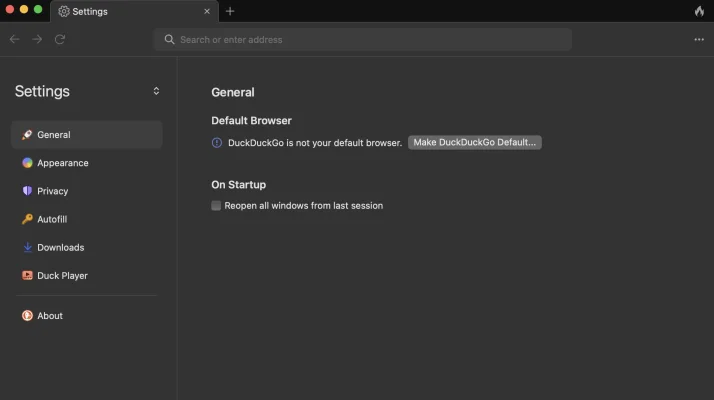The width and height of the screenshot is (714, 400).
Task: Click the info icon beside default browser notice
Action: [x=217, y=143]
